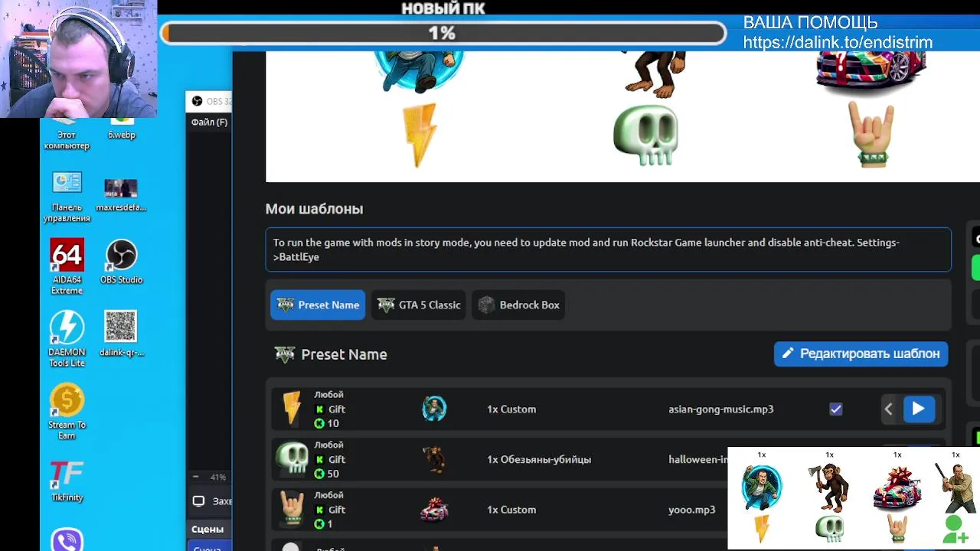The image size is (980, 551).
Task: Click the left arrow in asian-gong row
Action: [x=888, y=409]
